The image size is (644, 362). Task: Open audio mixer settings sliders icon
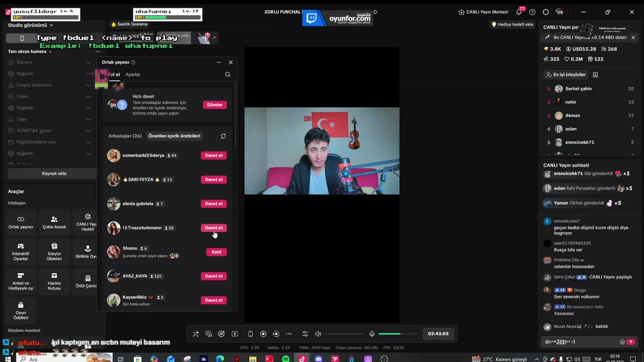coord(305,334)
